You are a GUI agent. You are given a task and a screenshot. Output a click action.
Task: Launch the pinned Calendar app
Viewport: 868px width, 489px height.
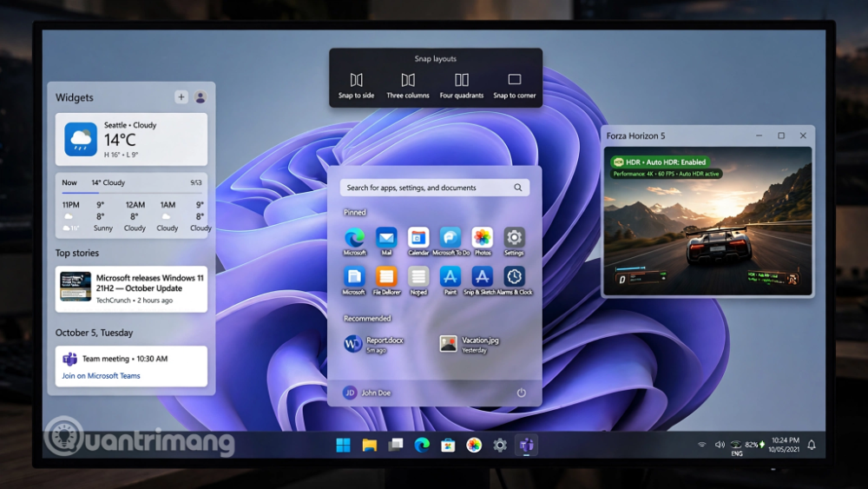click(418, 238)
